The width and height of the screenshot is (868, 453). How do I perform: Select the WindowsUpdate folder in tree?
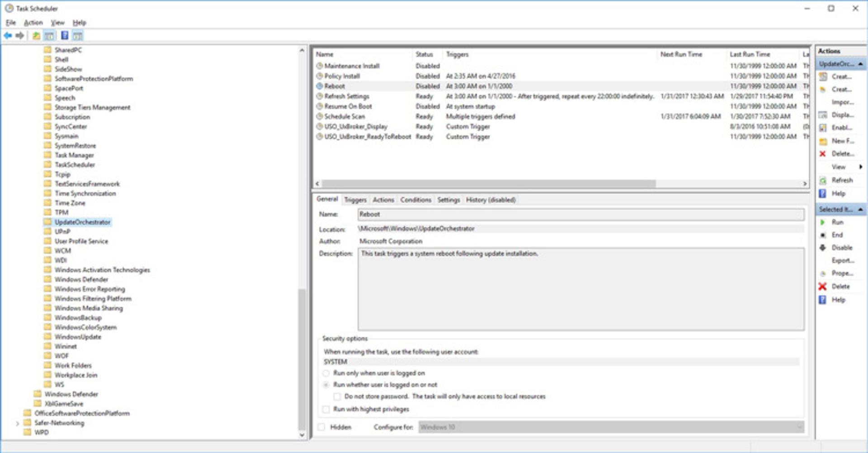pyautogui.click(x=78, y=337)
